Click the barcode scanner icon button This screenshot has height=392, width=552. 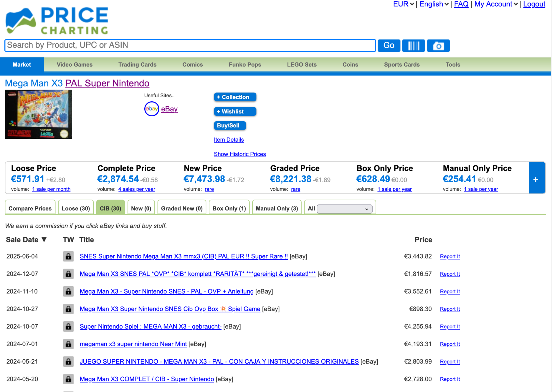(x=413, y=45)
